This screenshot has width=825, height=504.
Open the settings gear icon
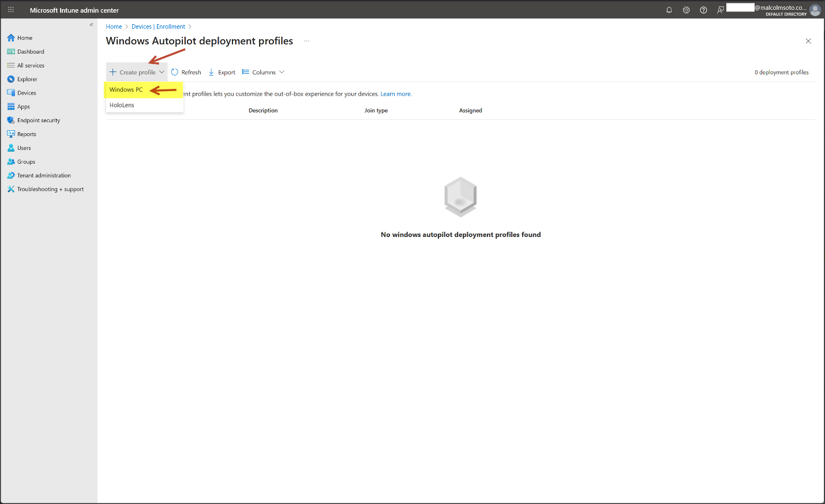686,10
